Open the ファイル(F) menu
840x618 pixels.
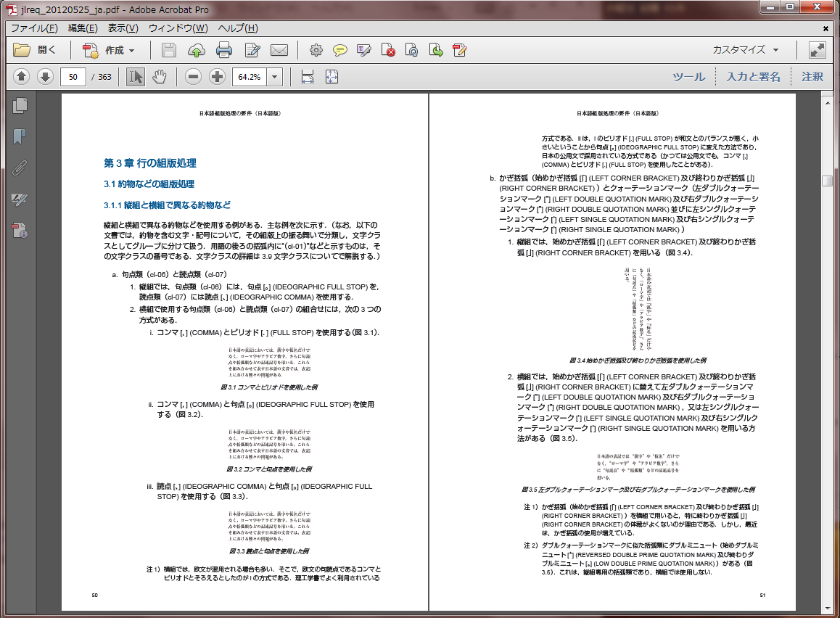coord(34,28)
